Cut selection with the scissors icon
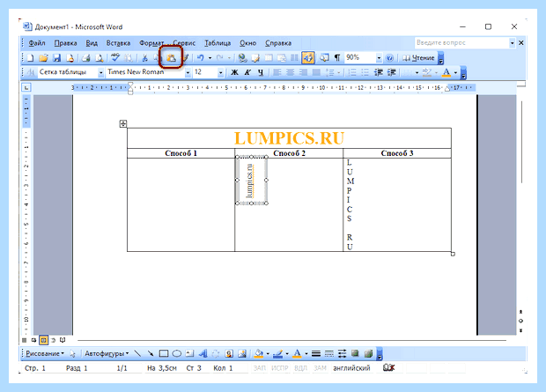Screen dimensions: 546x392 (144, 58)
